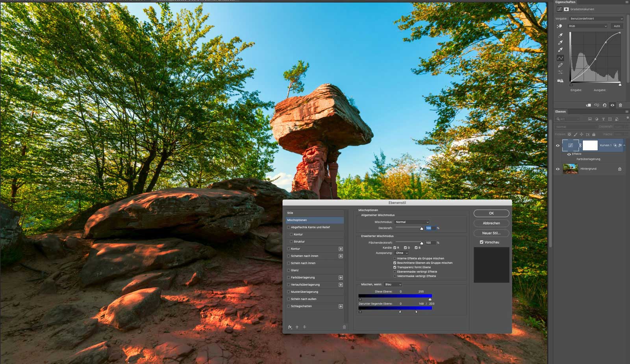Click the white point eyedropper tool
This screenshot has height=364, width=630.
[x=560, y=50]
